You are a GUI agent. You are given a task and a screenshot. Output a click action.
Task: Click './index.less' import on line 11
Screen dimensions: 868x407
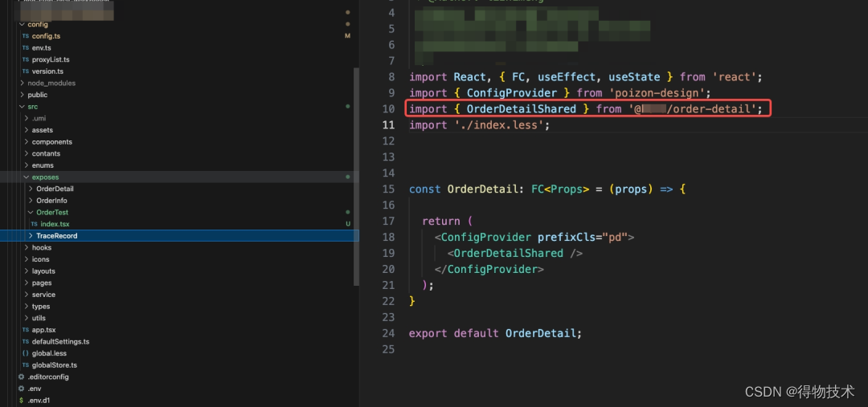pyautogui.click(x=497, y=125)
